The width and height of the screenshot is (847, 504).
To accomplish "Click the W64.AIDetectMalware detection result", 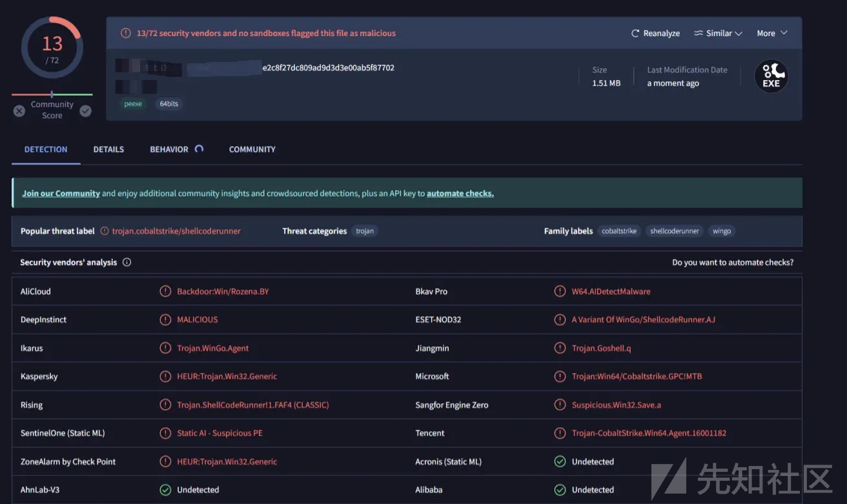I will [x=611, y=292].
